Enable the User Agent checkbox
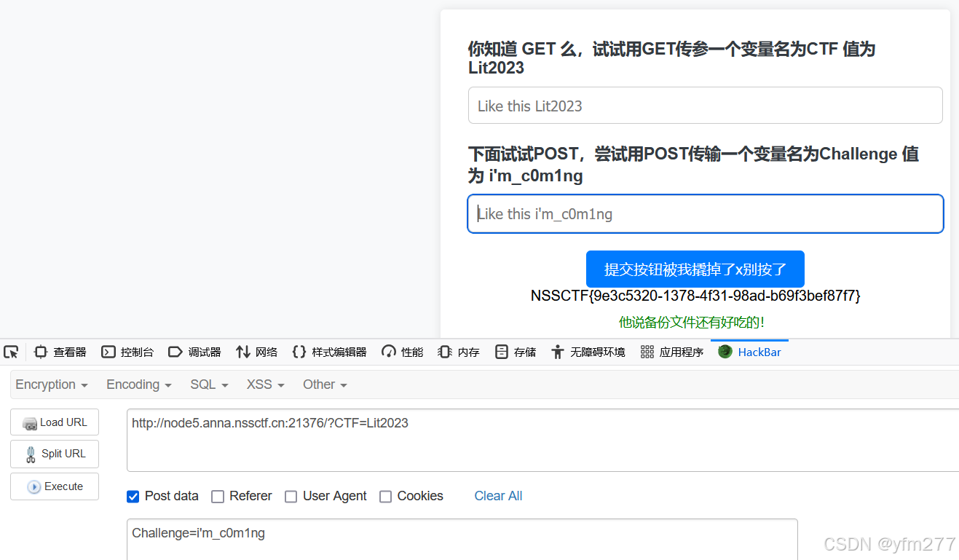 tap(291, 497)
